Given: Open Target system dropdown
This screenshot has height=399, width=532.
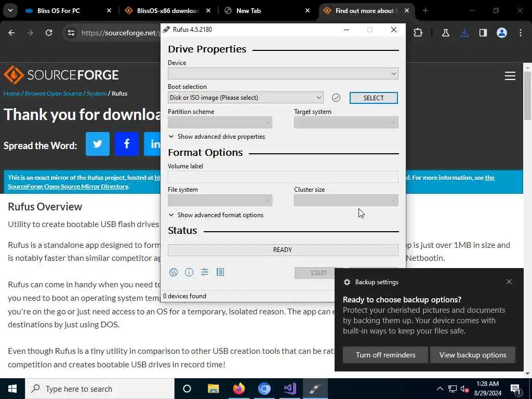Looking at the screenshot, I should point(346,123).
